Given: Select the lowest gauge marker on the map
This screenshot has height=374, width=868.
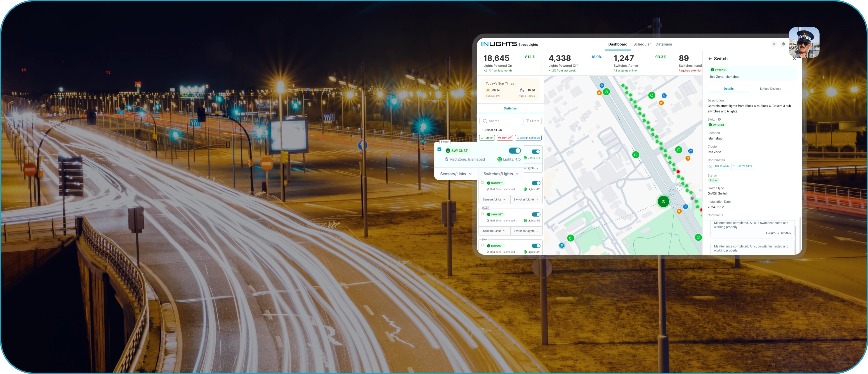Looking at the screenshot, I should tap(698, 237).
